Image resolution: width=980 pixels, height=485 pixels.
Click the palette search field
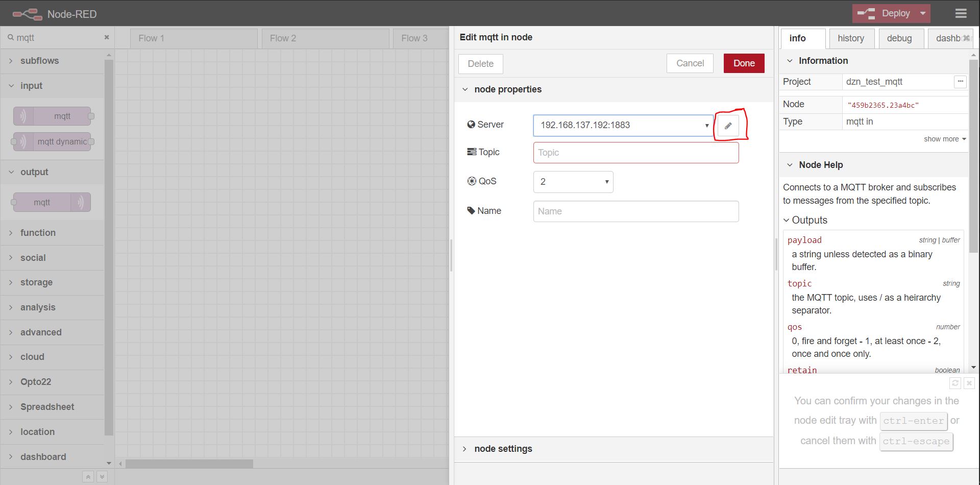58,38
